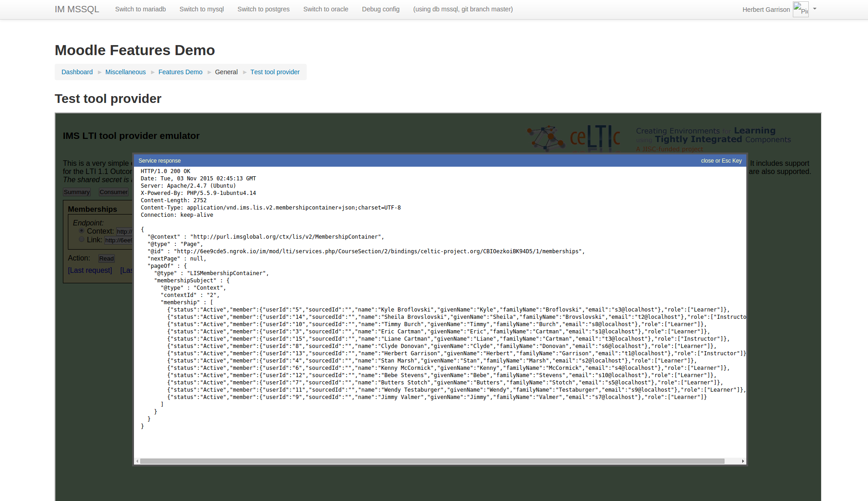868x501 pixels.
Task: Click the user profile picture icon
Action: (x=801, y=9)
